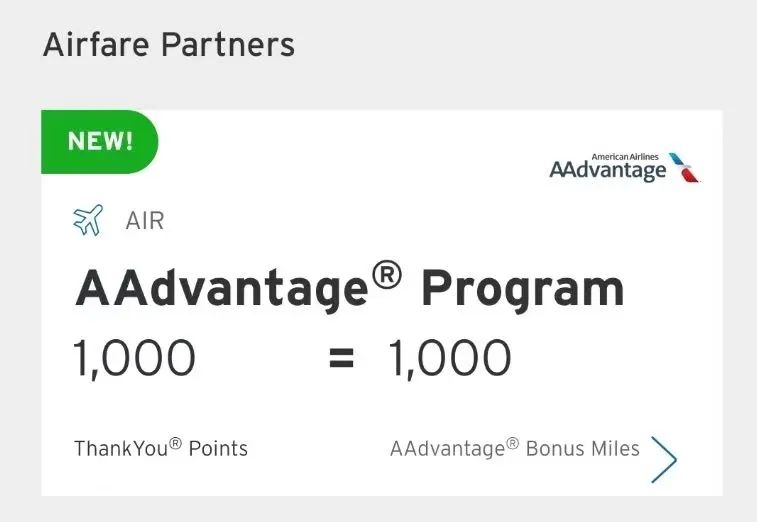
Task: Select the AAdvantage Program title
Action: tap(349, 289)
